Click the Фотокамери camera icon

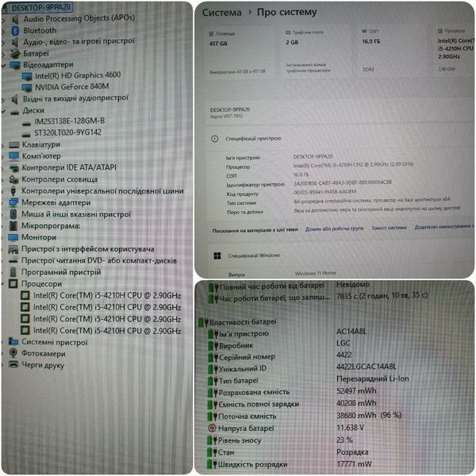point(13,353)
